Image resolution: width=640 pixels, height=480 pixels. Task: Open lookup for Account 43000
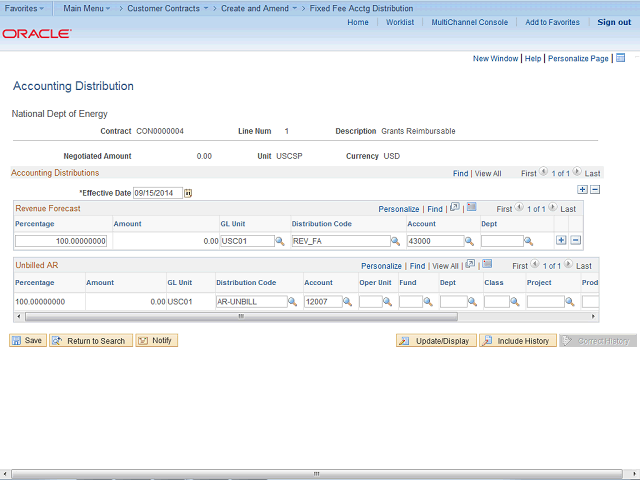[470, 241]
